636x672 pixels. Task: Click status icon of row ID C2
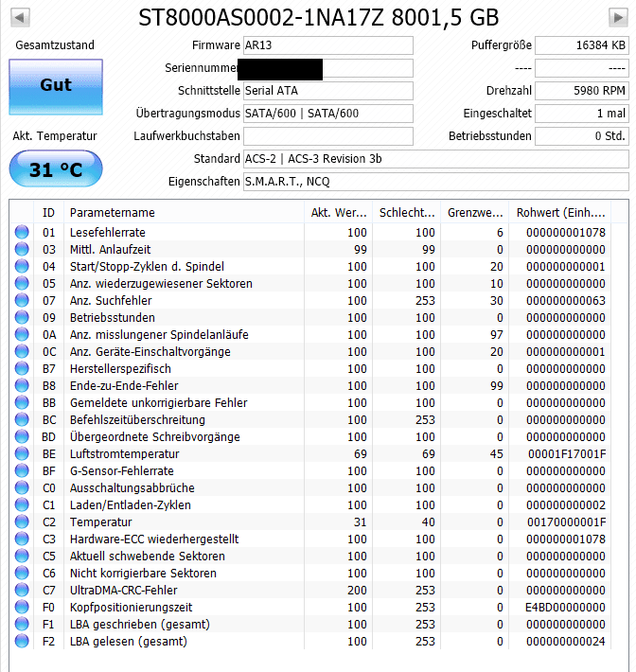pos(22,522)
